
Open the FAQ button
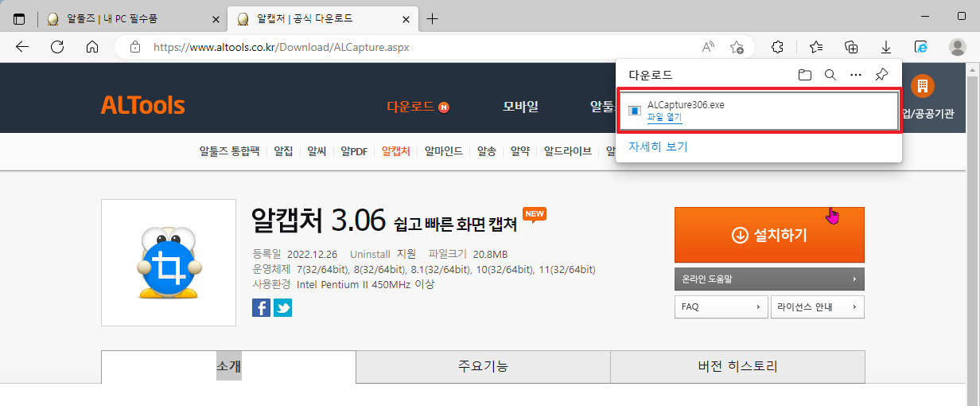tap(721, 306)
